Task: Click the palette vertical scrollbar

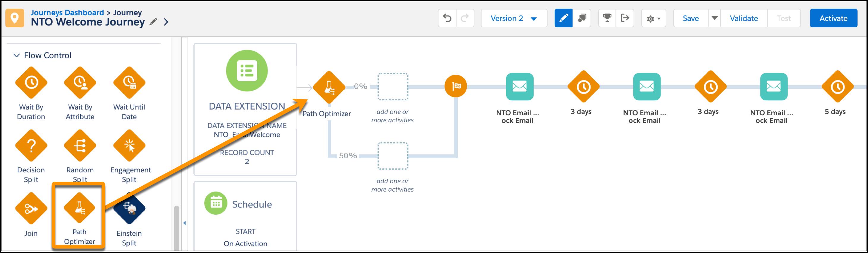Action: (176, 228)
